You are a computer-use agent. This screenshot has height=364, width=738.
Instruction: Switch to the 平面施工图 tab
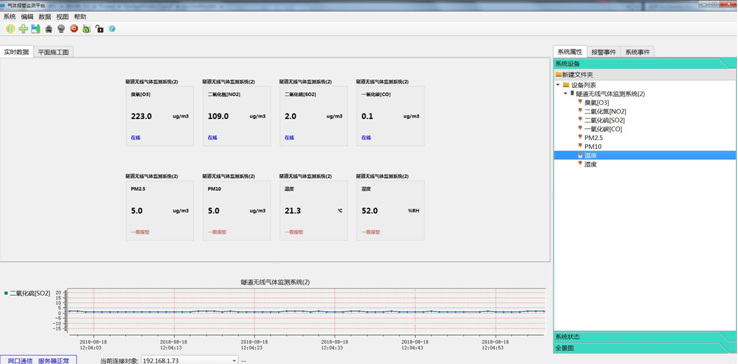pos(54,52)
